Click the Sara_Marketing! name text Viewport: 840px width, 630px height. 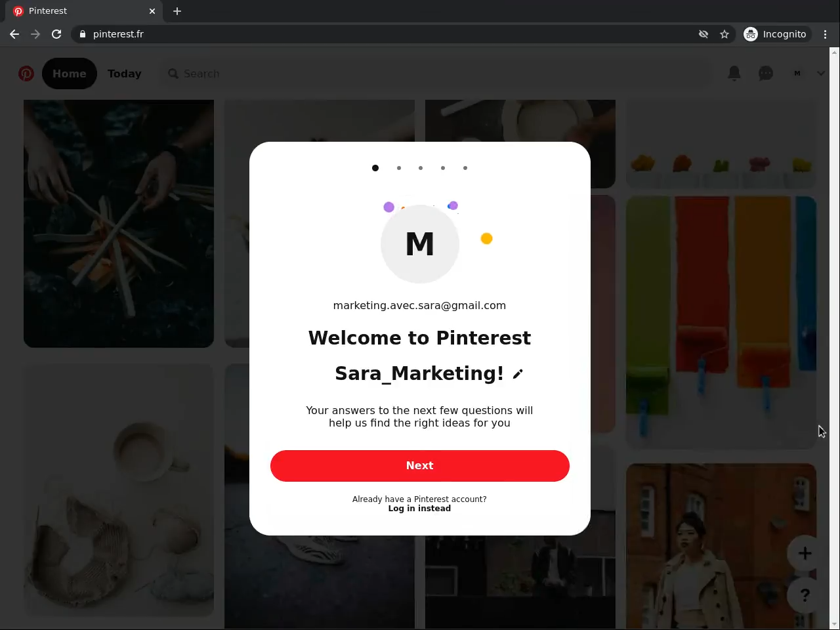point(419,373)
